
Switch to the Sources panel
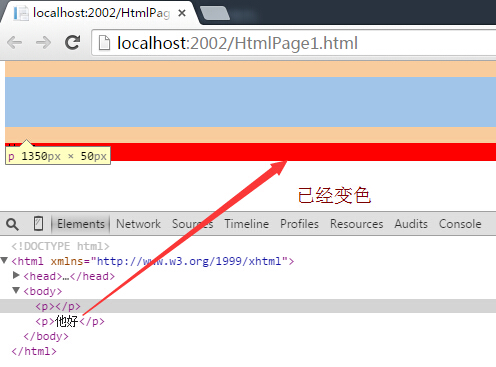click(x=193, y=224)
